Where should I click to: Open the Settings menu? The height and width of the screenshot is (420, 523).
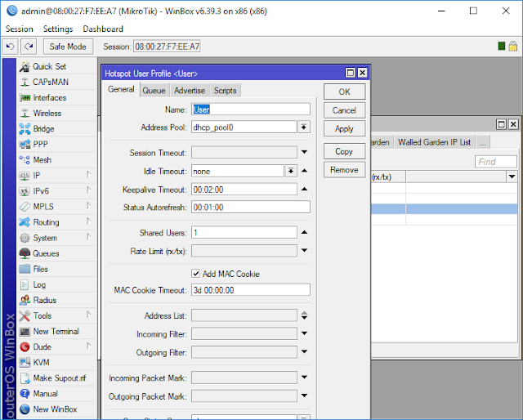tap(58, 29)
